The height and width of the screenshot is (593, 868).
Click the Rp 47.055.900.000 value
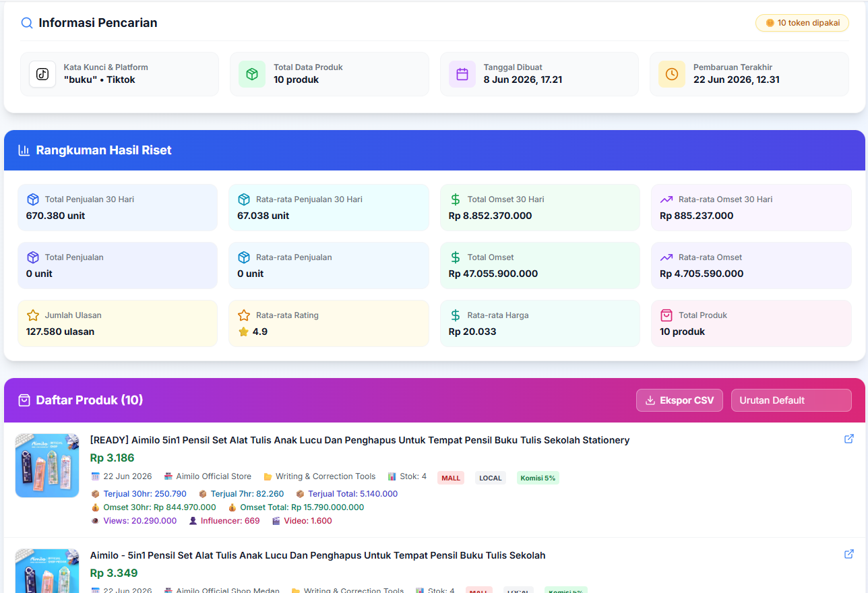pos(493,274)
